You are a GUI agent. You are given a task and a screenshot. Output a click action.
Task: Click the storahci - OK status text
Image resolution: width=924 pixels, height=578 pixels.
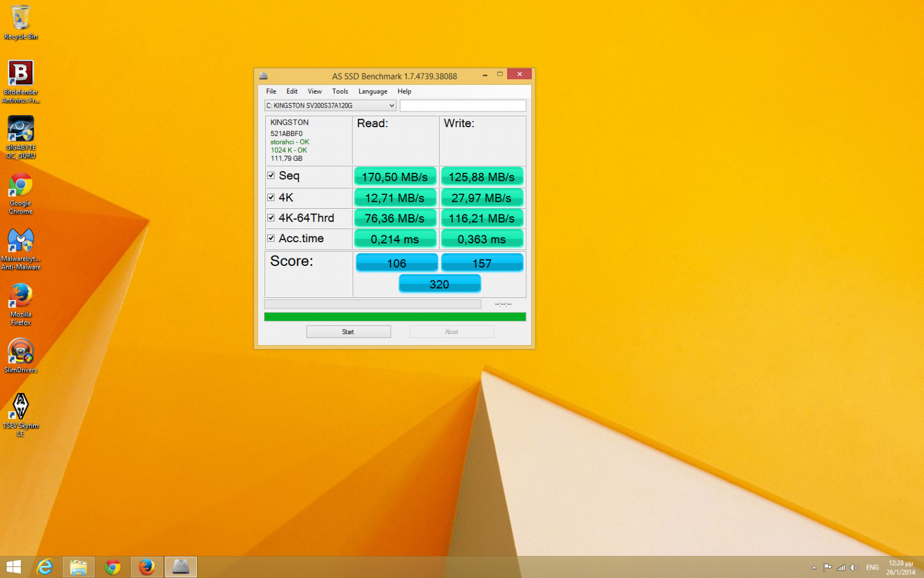tap(290, 142)
